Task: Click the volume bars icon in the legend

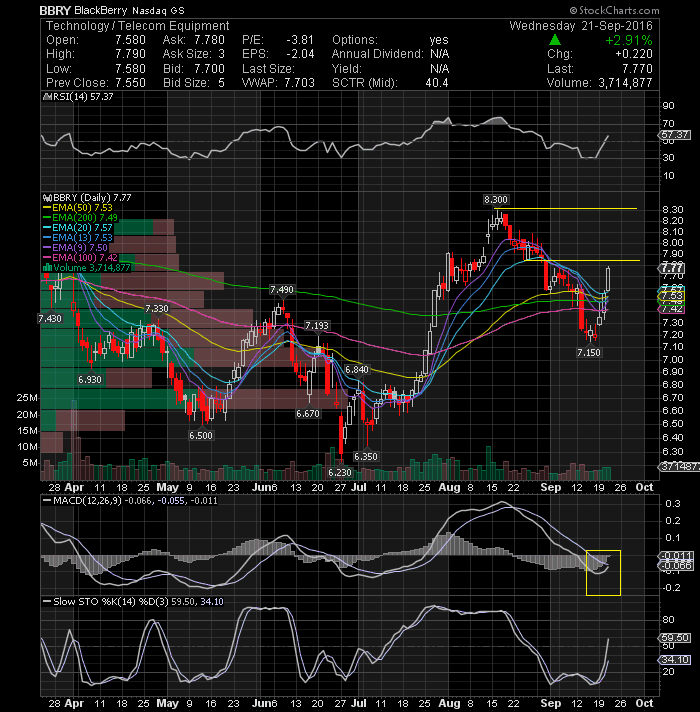Action: (x=47, y=267)
